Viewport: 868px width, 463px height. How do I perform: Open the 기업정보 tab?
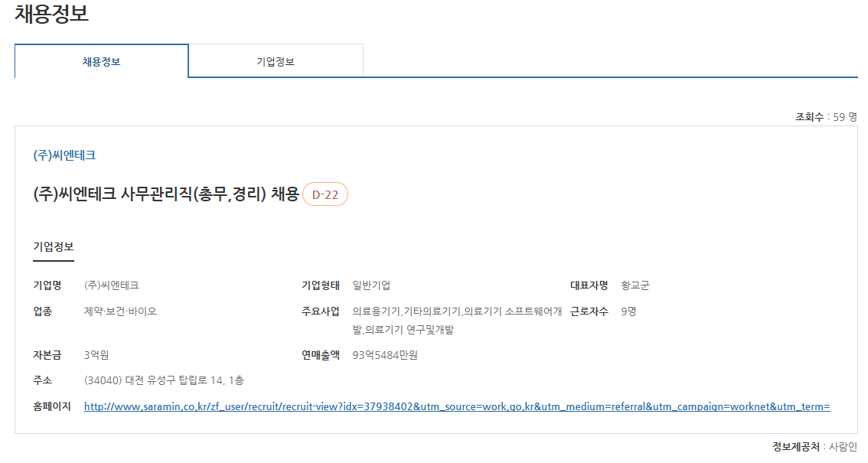click(276, 61)
